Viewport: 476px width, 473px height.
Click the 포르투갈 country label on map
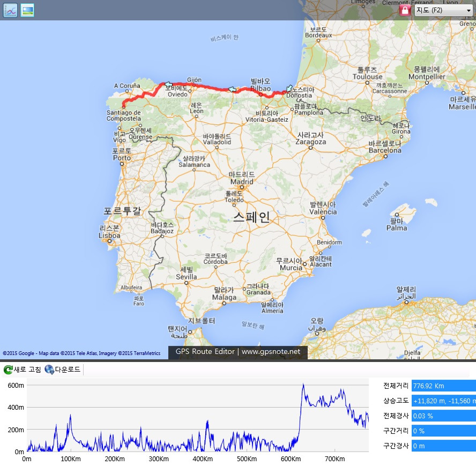[x=122, y=211]
